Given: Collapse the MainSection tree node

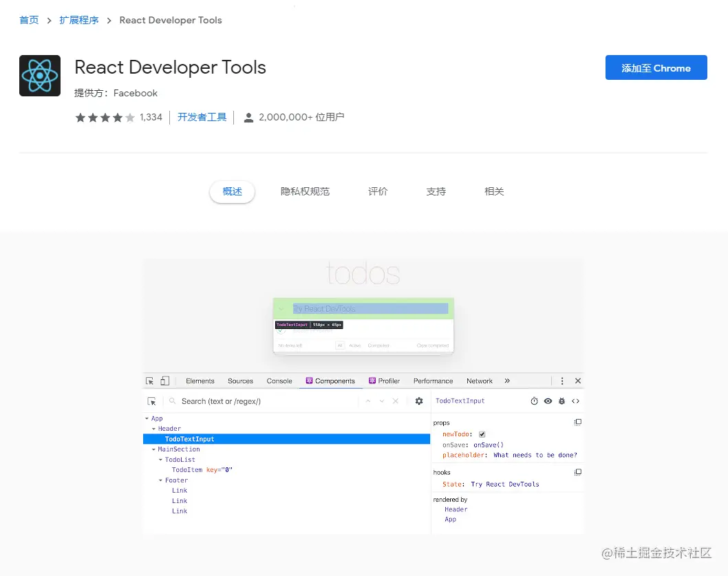Looking at the screenshot, I should point(153,449).
